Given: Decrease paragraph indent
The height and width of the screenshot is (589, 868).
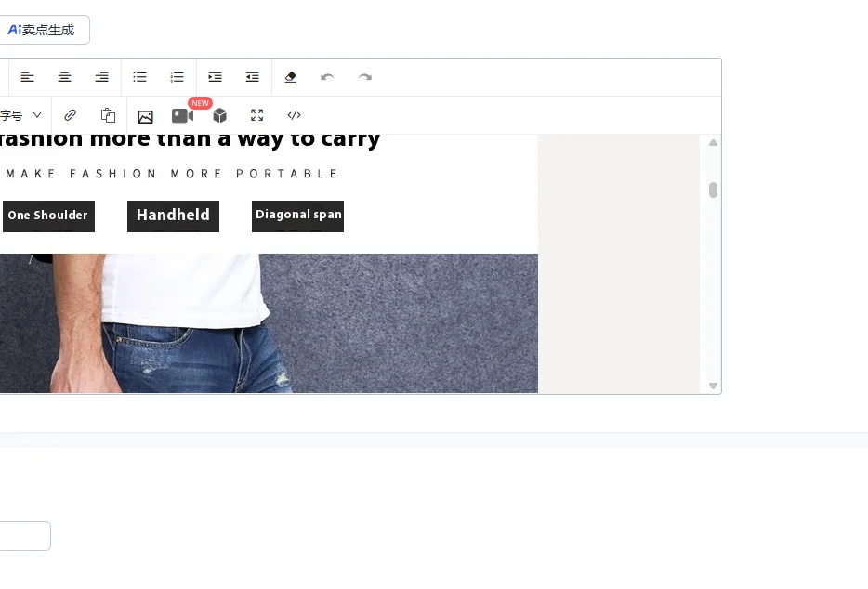Looking at the screenshot, I should tap(253, 77).
